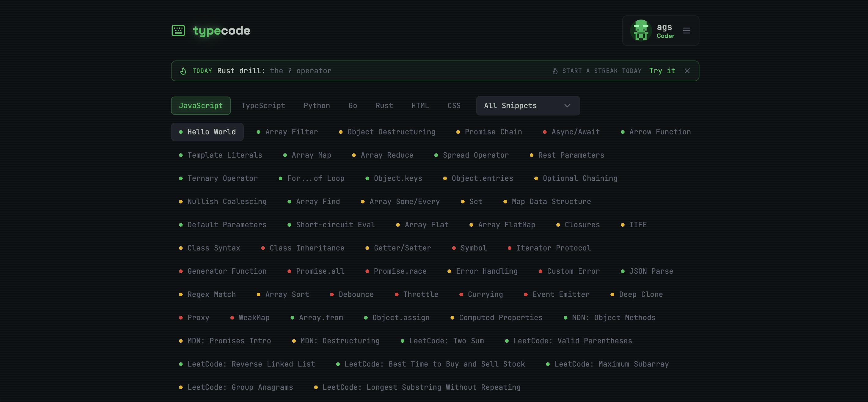This screenshot has width=868, height=402.
Task: Select the Rest Parameters snippet
Action: 567,155
